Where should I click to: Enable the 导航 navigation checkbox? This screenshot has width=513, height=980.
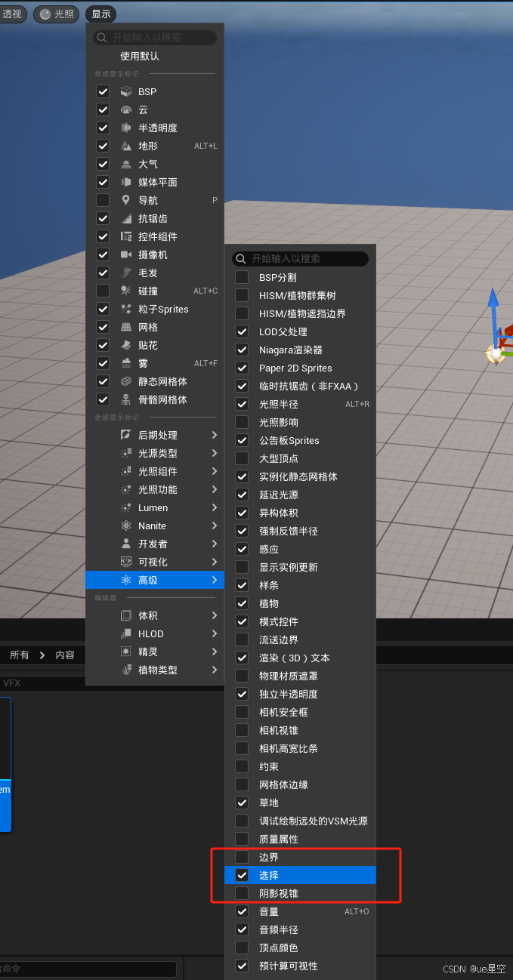coord(103,200)
